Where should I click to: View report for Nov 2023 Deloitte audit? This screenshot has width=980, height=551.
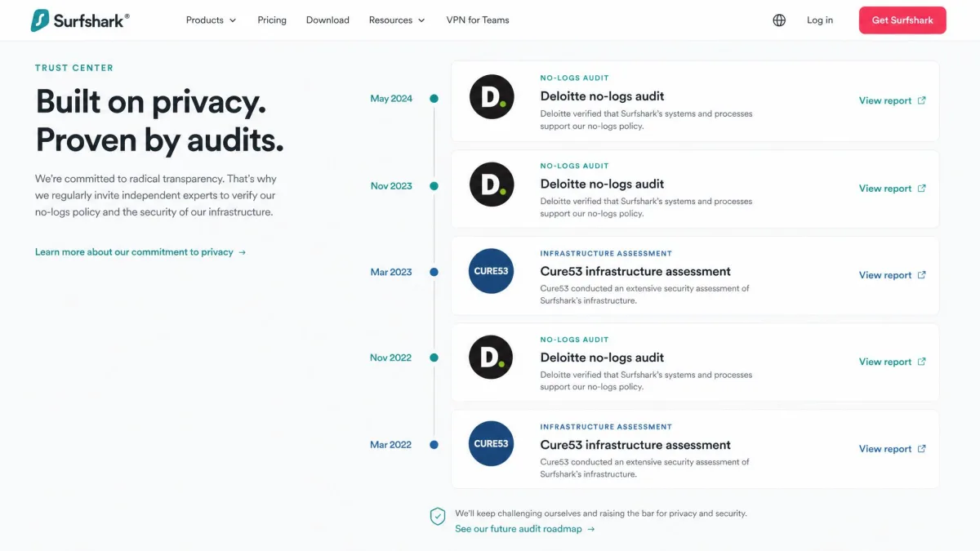(x=893, y=188)
